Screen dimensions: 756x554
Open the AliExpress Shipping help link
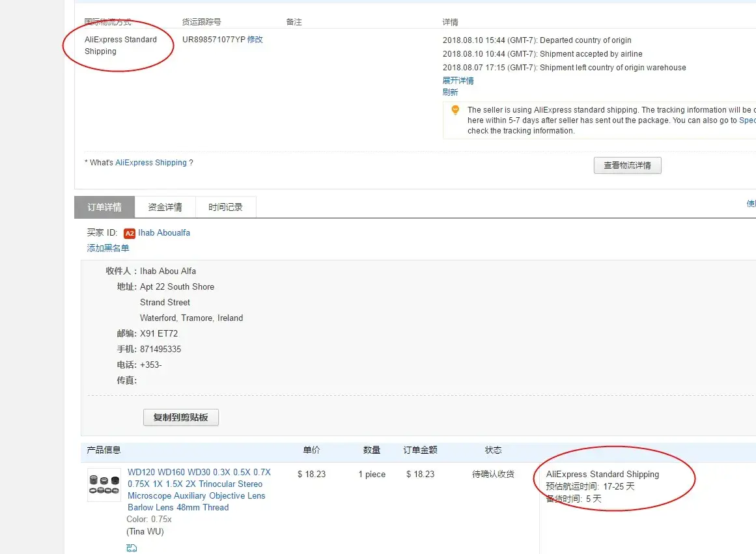pos(151,163)
